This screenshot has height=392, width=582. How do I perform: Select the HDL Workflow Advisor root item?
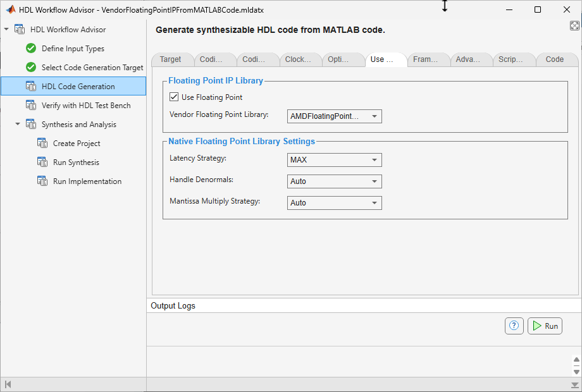[x=68, y=29]
